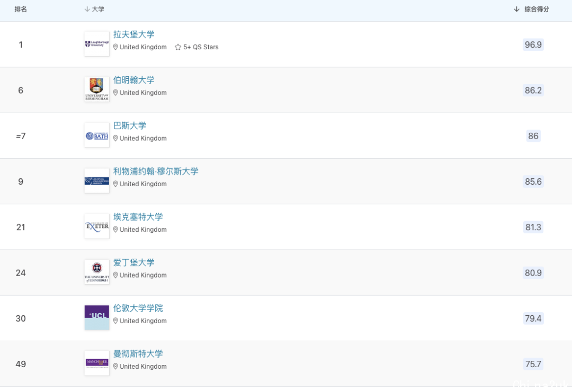The height and width of the screenshot is (392, 572).
Task: Click the 排名 column header
Action: tap(21, 10)
